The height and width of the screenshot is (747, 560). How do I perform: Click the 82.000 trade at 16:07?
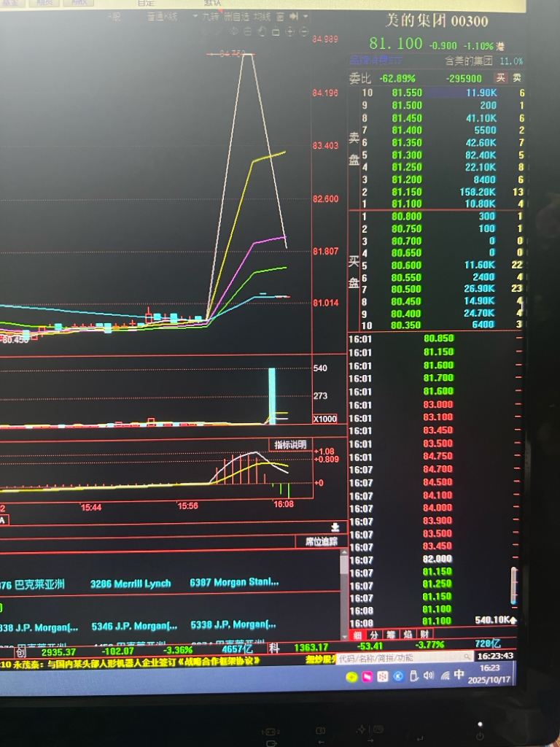click(438, 559)
